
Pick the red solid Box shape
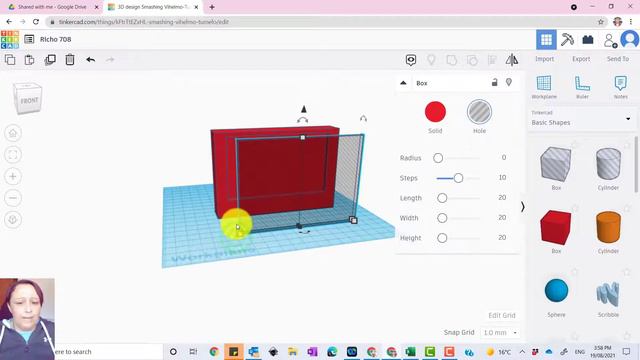[556, 227]
